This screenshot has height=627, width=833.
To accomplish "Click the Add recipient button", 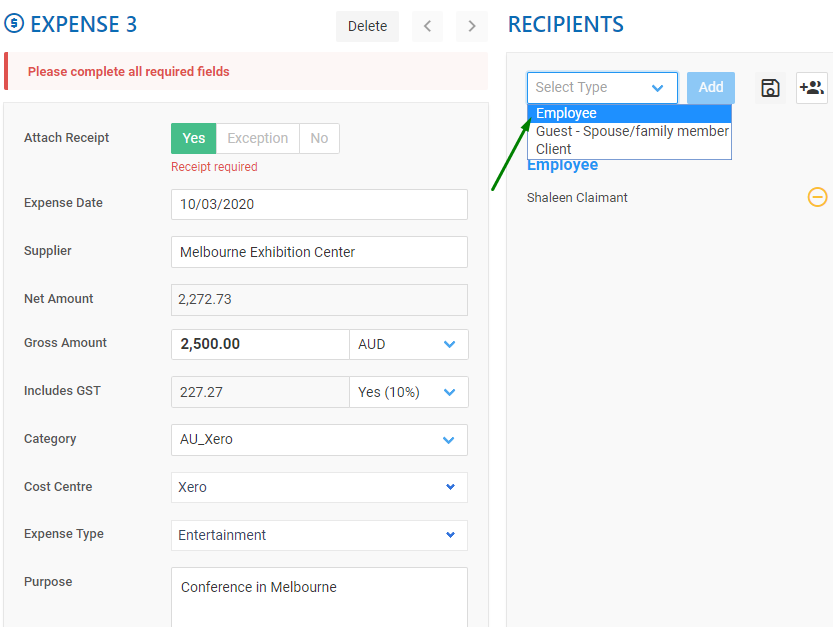I will coord(710,88).
